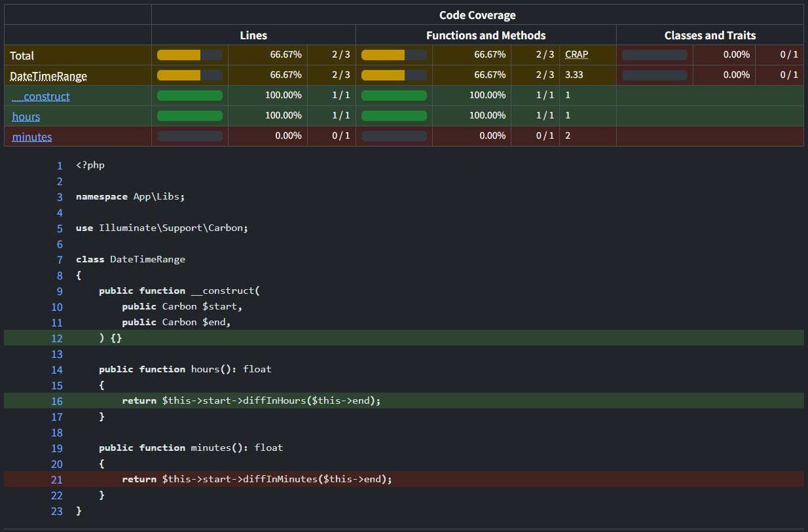Jump to source line number 3
Screen dimensions: 808x532
[x=60, y=197]
